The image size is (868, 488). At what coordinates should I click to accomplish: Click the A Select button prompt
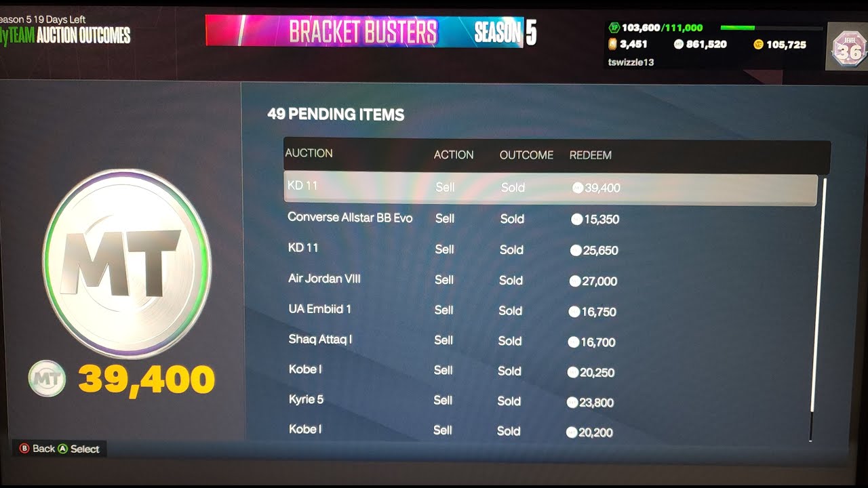pyautogui.click(x=79, y=449)
